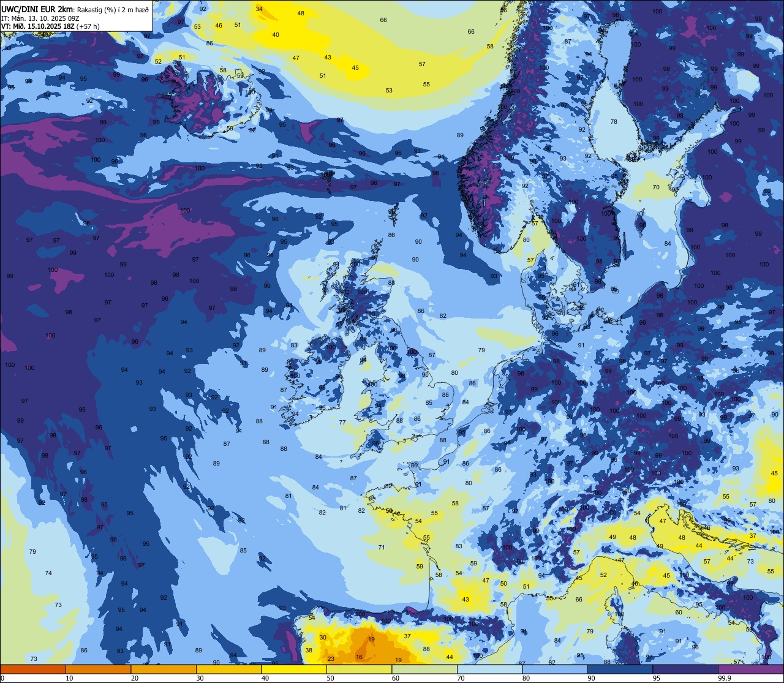Screen dimensions: 784x683
Task: Click the value 77 south of Ireland
Action: (x=342, y=423)
